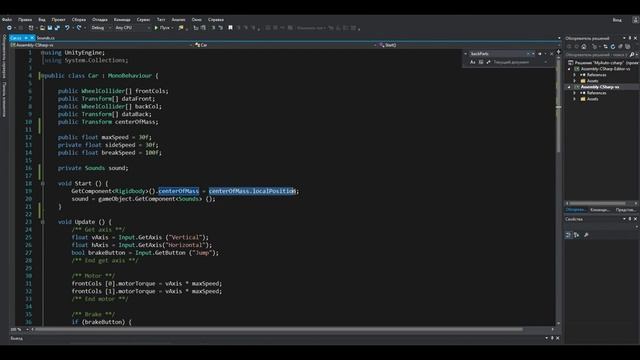Select the Assembly-CSharp-vs project node
Image resolution: width=640 pixels, height=360 pixels.
coord(600,87)
